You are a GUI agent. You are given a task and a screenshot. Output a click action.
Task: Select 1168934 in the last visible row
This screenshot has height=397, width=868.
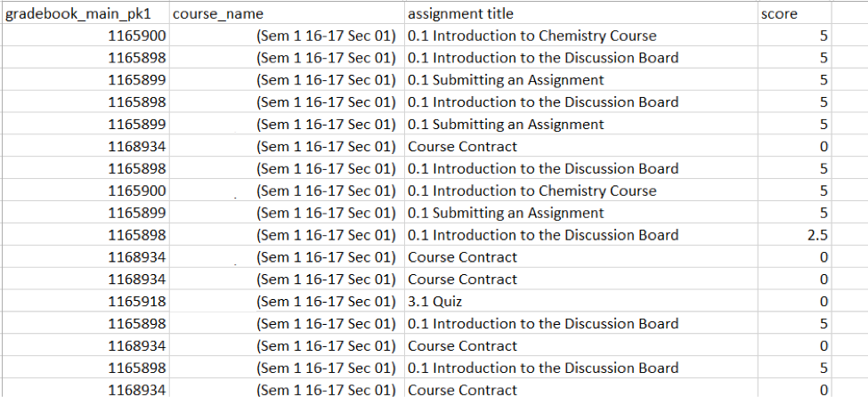click(x=137, y=389)
